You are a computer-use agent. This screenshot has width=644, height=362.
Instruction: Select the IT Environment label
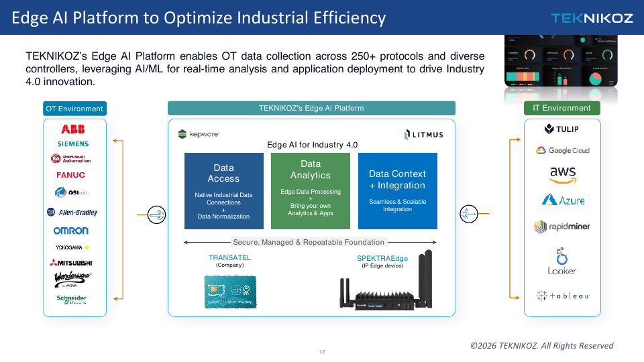coord(562,108)
